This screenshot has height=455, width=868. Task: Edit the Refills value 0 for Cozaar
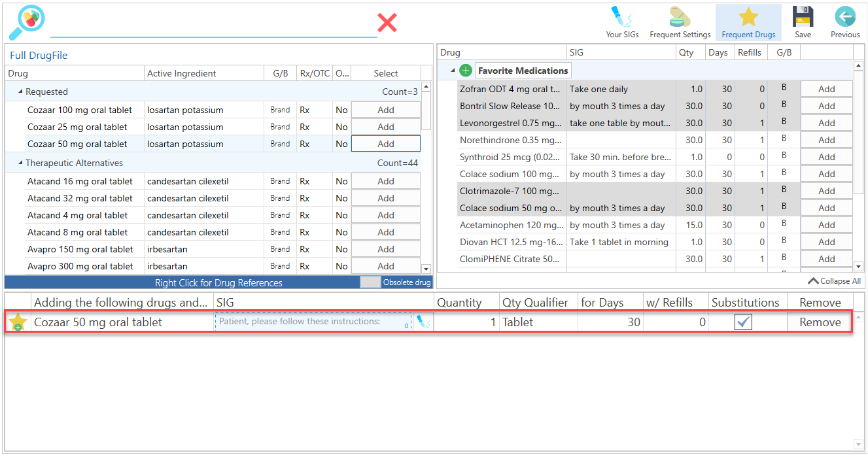point(676,322)
